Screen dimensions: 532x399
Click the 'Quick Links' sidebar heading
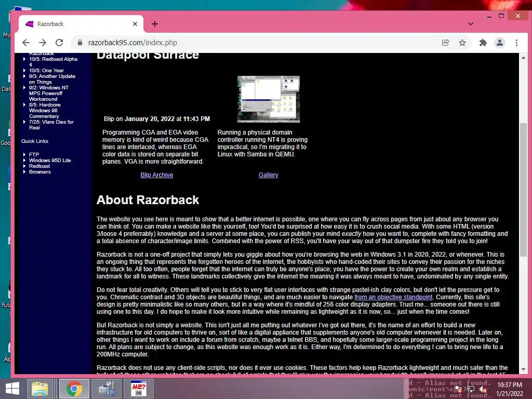tap(35, 141)
